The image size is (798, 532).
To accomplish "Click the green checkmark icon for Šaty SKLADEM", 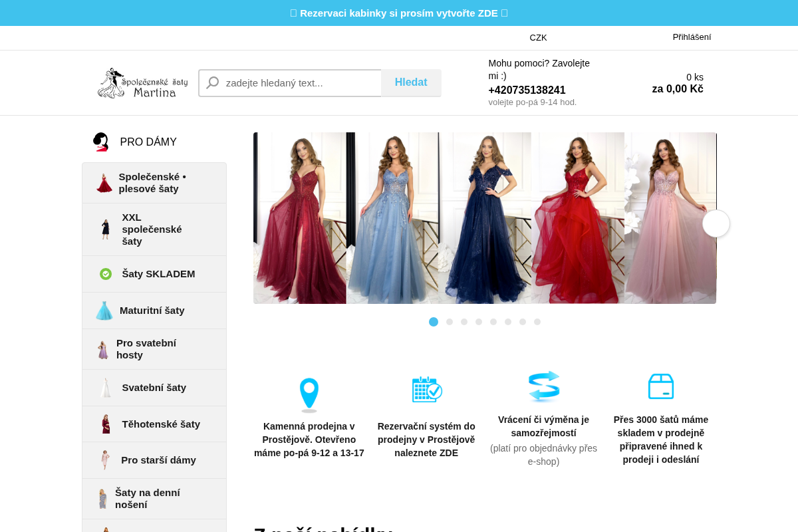I will pyautogui.click(x=106, y=274).
